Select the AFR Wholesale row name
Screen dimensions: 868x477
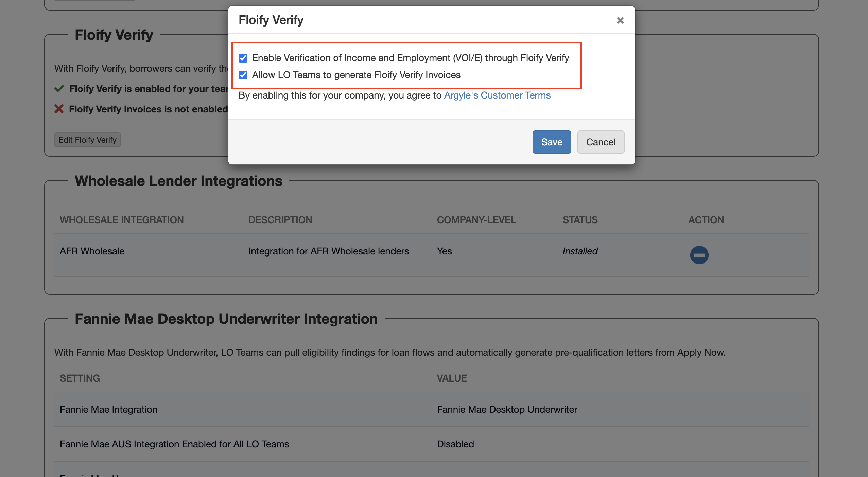click(x=92, y=251)
